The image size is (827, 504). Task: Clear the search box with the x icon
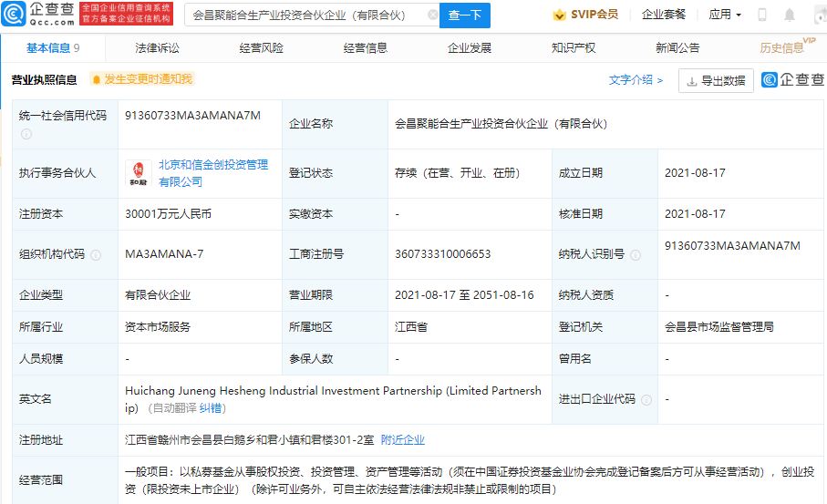[x=432, y=15]
